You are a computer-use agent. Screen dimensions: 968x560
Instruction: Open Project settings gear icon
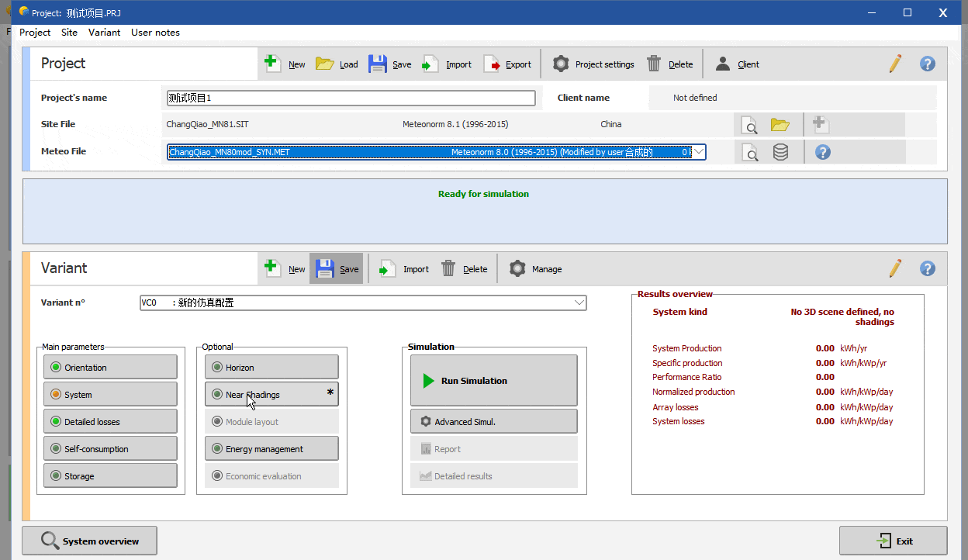point(561,64)
